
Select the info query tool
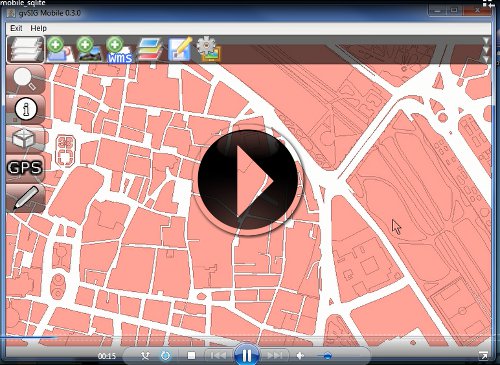pyautogui.click(x=26, y=109)
